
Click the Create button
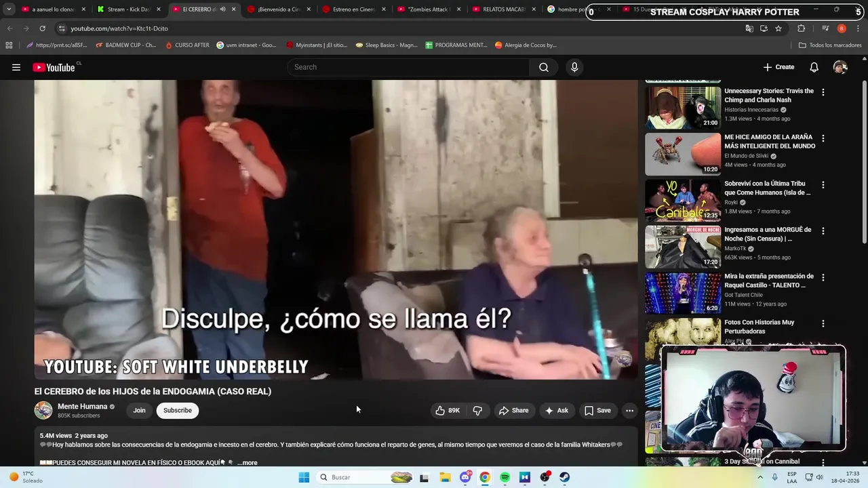coord(778,67)
